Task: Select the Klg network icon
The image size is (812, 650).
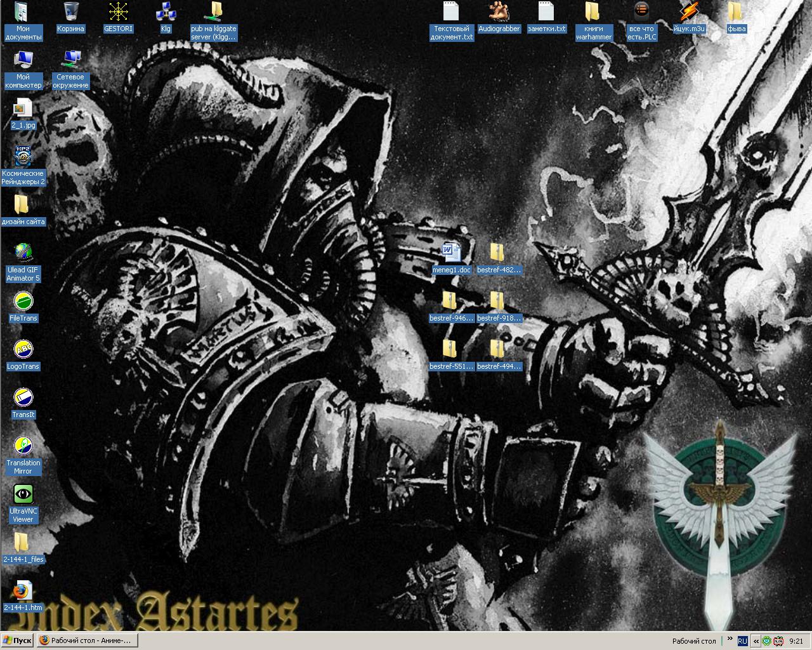Action: tap(166, 18)
